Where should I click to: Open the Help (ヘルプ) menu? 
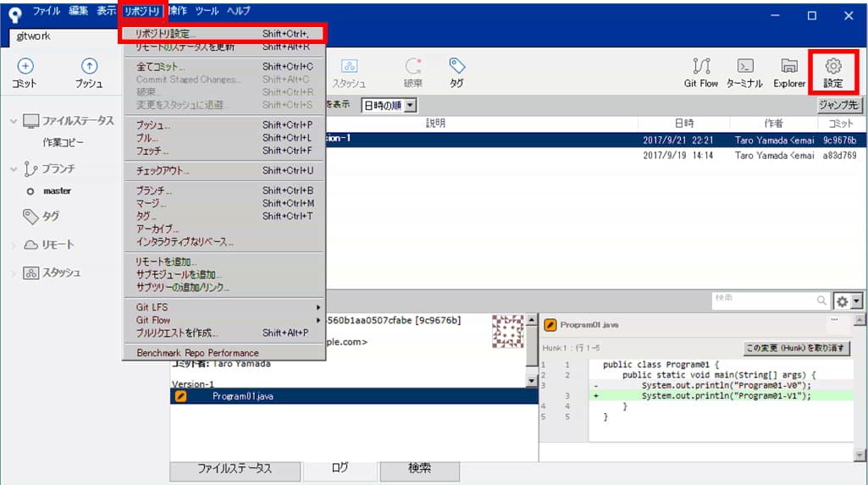pos(239,11)
